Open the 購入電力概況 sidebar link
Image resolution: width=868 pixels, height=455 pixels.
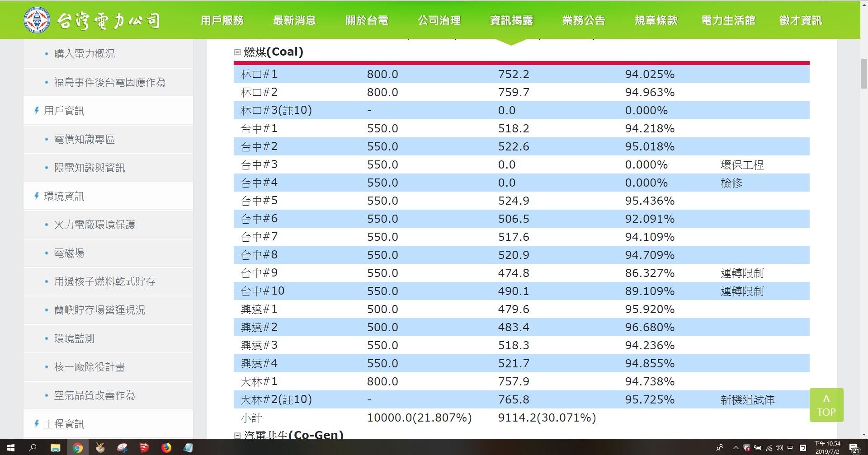pos(84,54)
